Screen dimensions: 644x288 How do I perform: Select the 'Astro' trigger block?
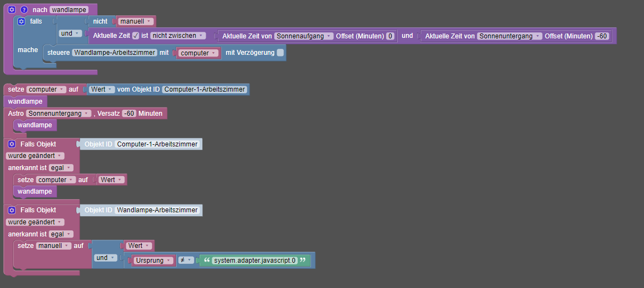(15, 114)
